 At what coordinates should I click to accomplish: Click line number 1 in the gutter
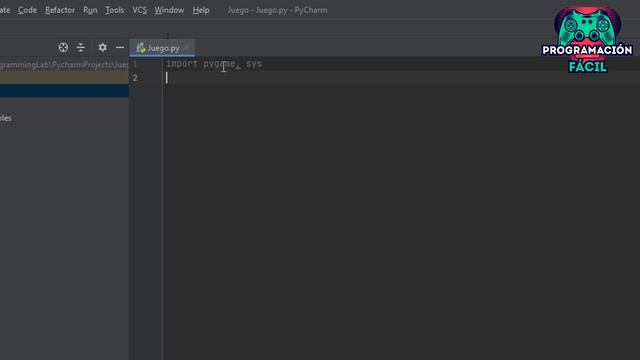tap(135, 64)
